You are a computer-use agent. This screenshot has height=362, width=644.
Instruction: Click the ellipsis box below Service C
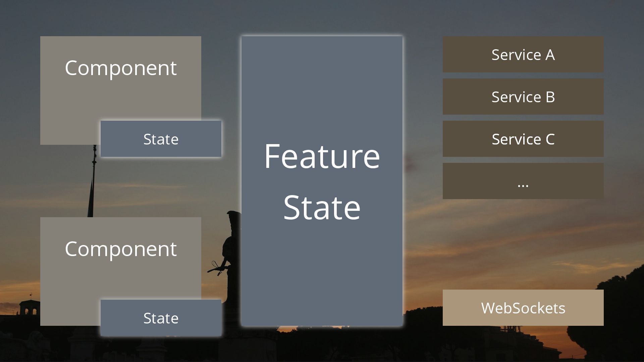click(x=523, y=181)
